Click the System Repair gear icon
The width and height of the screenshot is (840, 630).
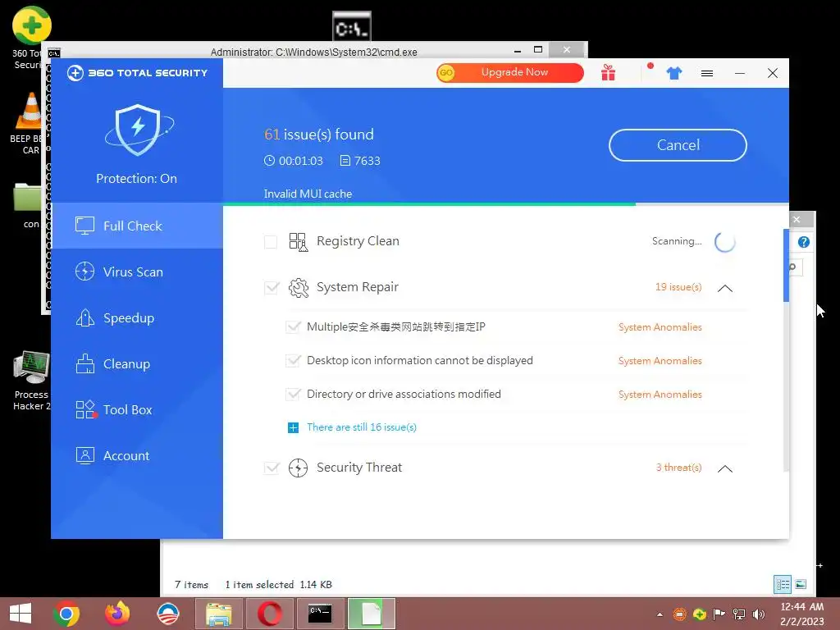[x=299, y=288]
